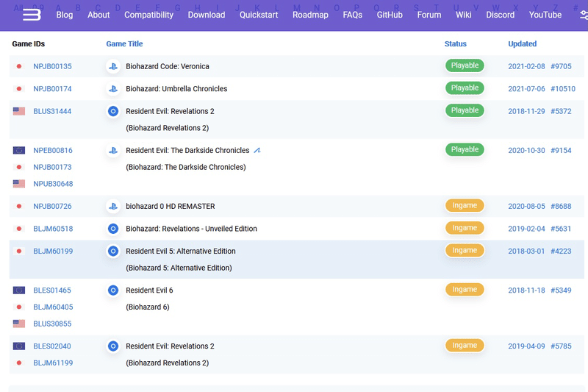Click disc icon beside Resident Evil 5
Image resolution: width=588 pixels, height=392 pixels.
113,252
